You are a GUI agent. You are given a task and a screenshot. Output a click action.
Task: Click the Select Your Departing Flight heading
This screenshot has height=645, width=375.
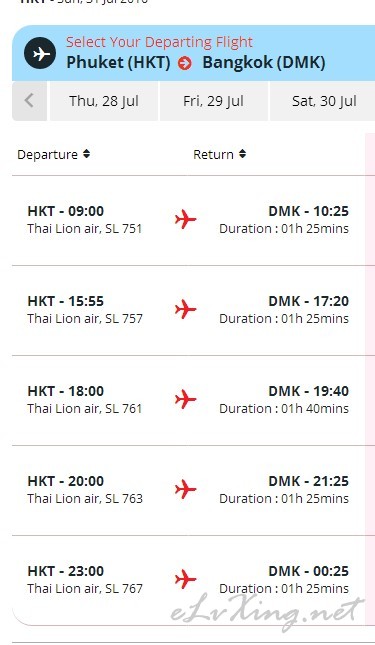tap(159, 42)
